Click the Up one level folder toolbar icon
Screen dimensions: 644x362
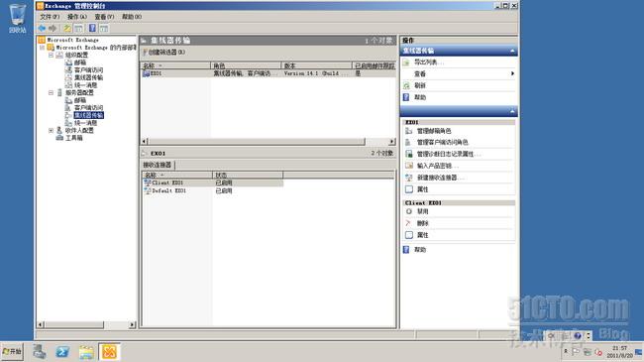[x=67, y=28]
